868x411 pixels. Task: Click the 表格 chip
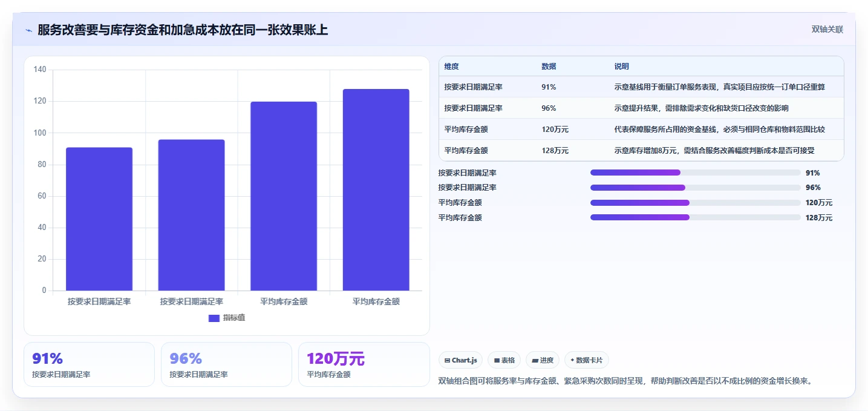[504, 360]
